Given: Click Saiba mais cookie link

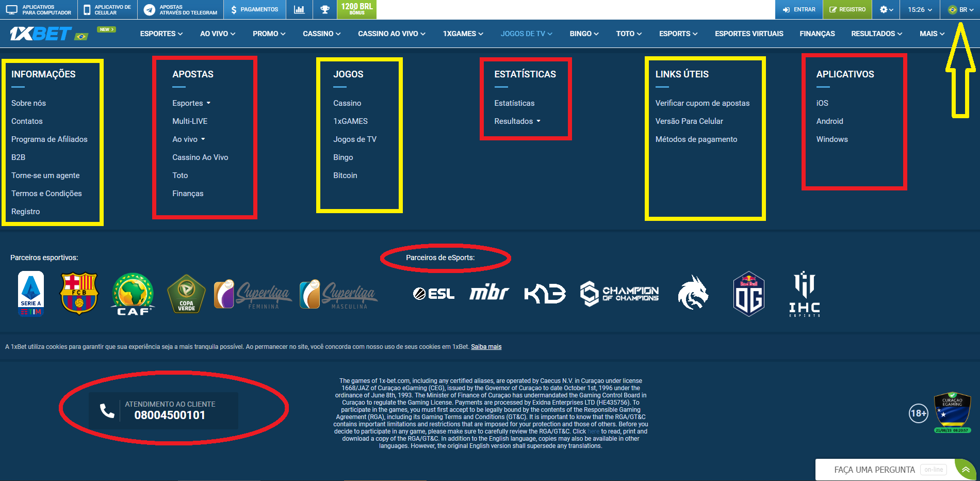Looking at the screenshot, I should tap(486, 347).
